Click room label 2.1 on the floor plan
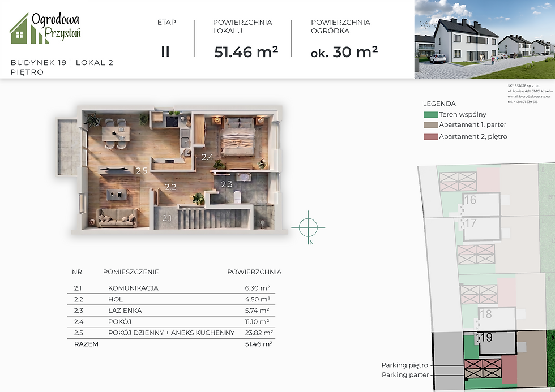Screen dimensions: 555x392 tap(166, 218)
